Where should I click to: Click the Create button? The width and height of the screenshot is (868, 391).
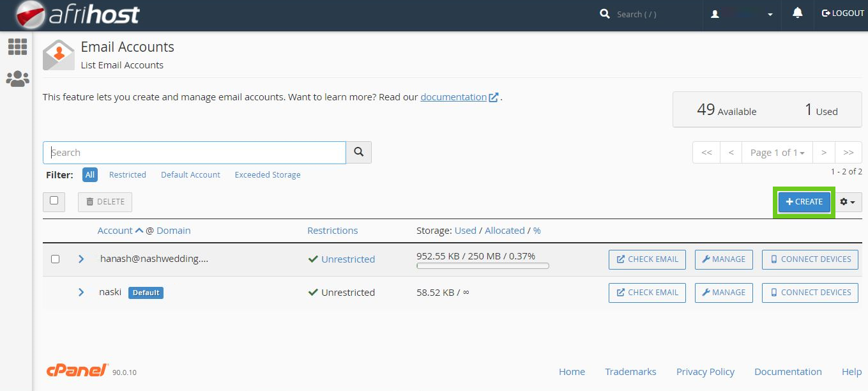pos(804,202)
